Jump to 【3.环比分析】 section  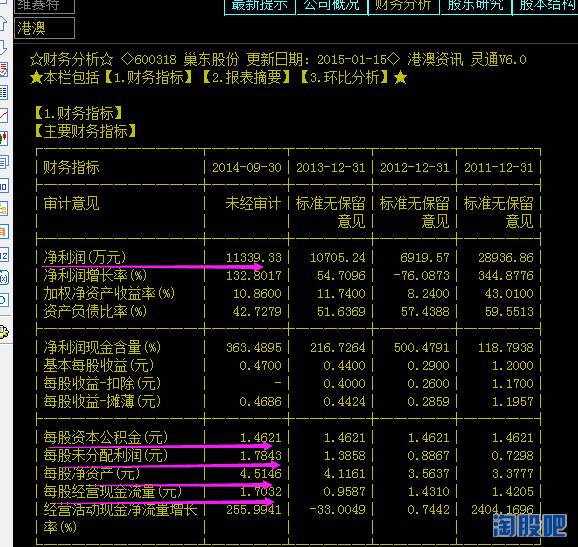[345, 77]
